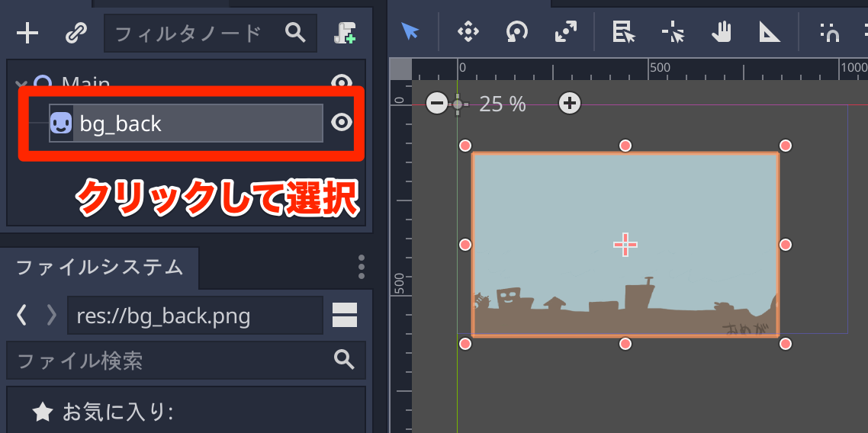The height and width of the screenshot is (433, 868).
Task: Attach a script to the selected node
Action: (x=344, y=34)
